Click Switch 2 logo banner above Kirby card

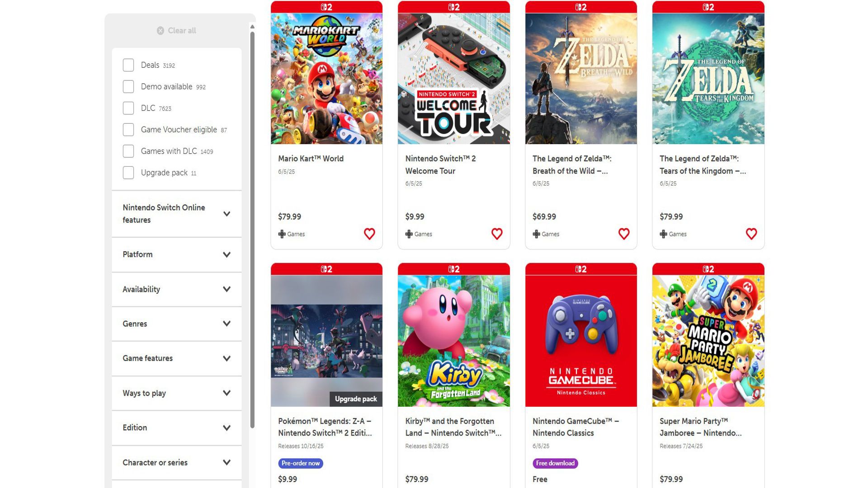click(454, 269)
